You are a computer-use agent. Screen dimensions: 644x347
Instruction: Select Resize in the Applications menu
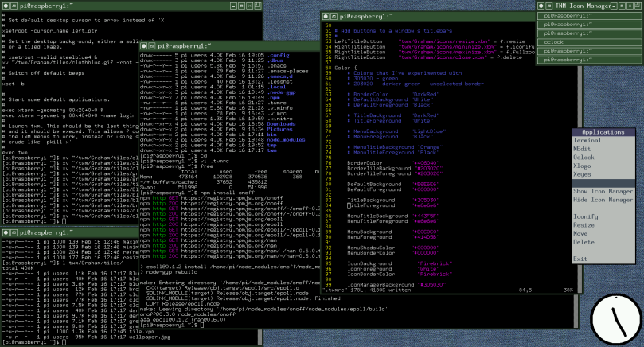(603, 225)
